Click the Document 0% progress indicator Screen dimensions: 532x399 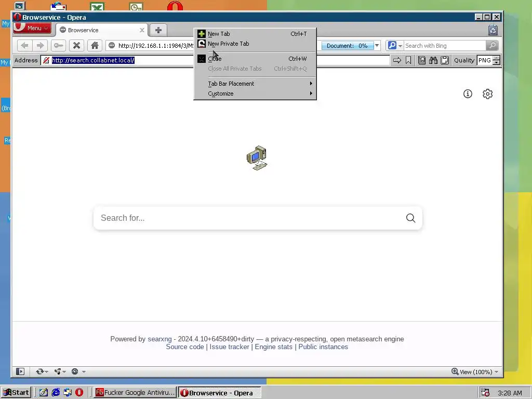pyautogui.click(x=347, y=46)
